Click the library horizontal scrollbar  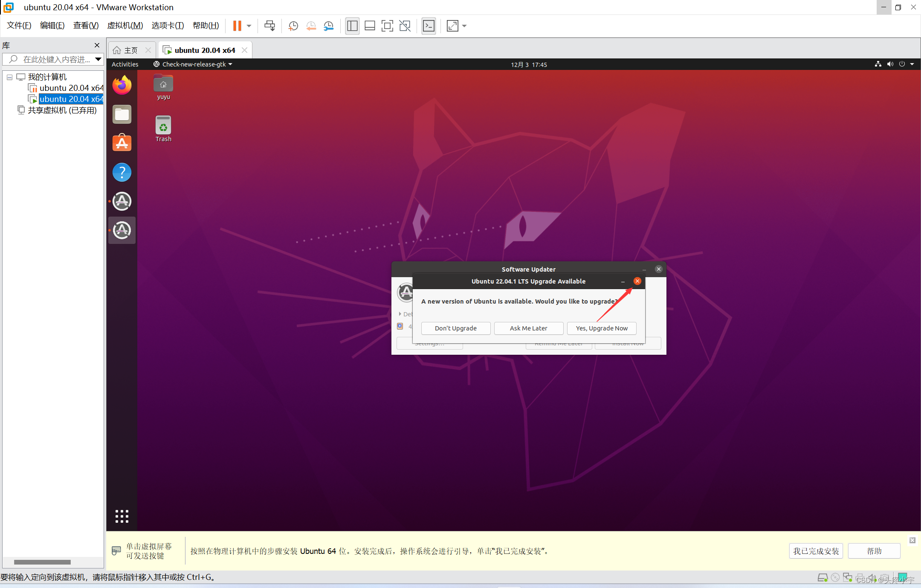42,562
